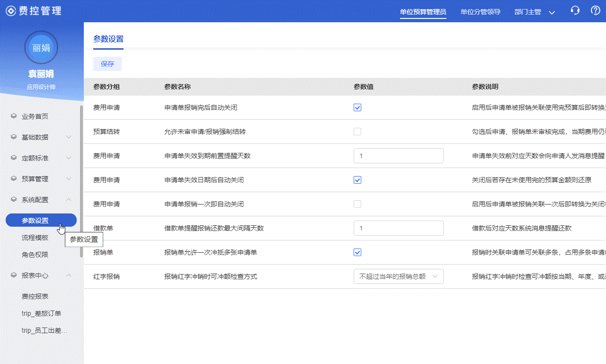Open trip_差旅订单 report
Image resolution: width=606 pixels, height=364 pixels.
[41, 313]
